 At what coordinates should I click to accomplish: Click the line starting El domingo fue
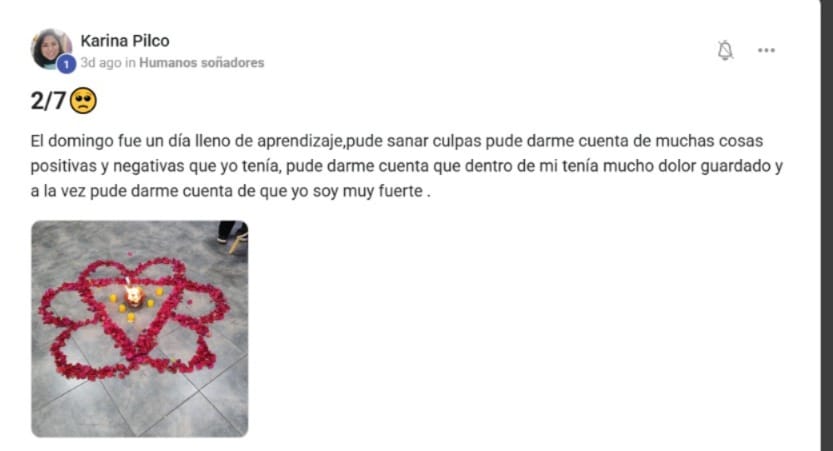(397, 141)
